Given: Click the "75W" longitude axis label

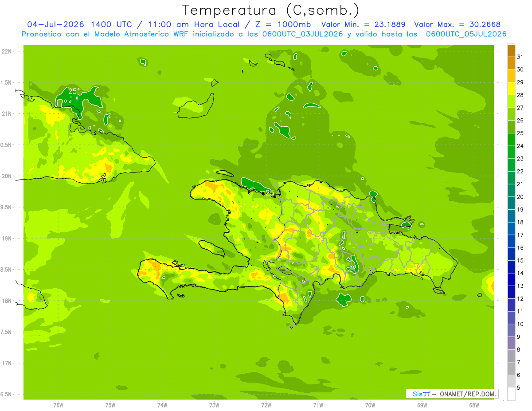Looking at the screenshot, I should (110, 405).
